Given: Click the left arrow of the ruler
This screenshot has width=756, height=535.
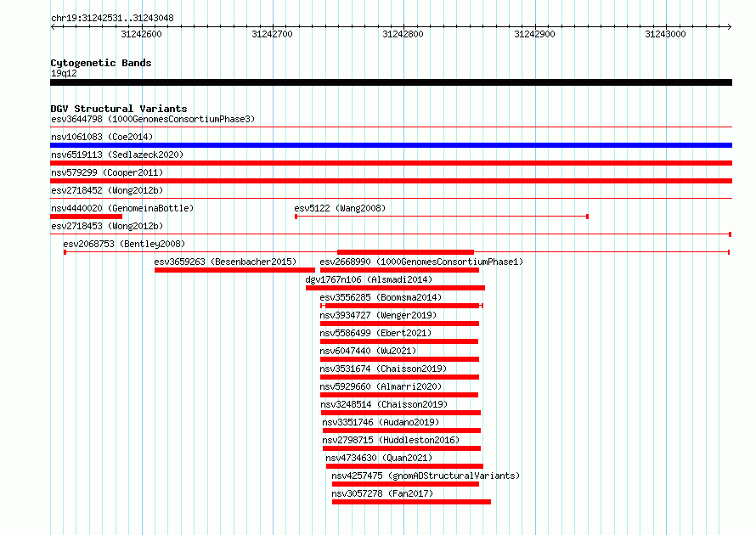Looking at the screenshot, I should point(53,27).
